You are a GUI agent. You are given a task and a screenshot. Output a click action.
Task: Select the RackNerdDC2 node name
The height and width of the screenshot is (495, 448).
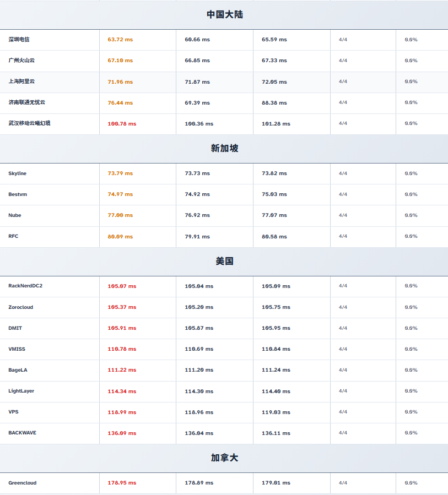[x=25, y=286]
